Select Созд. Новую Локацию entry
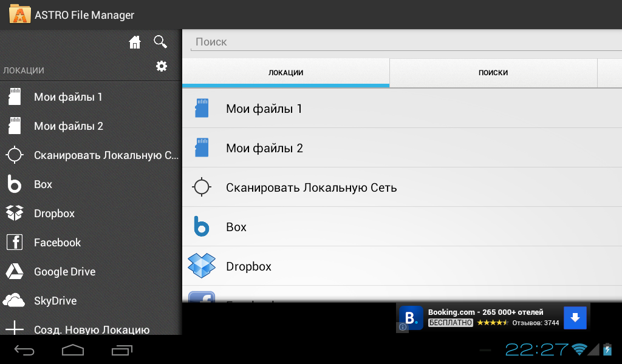Image resolution: width=622 pixels, height=364 pixels. pyautogui.click(x=91, y=326)
